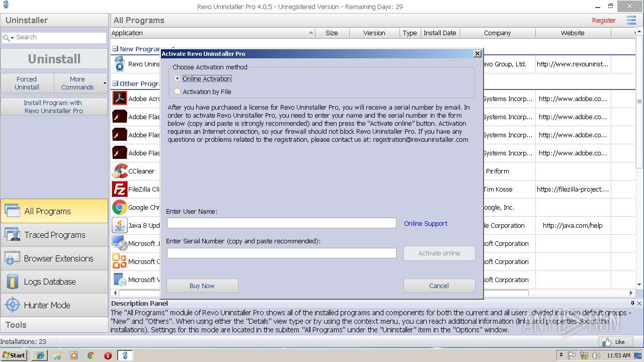Click the Browser Extensions sidebar icon
Viewport: 644px width, 362px height.
[12, 258]
